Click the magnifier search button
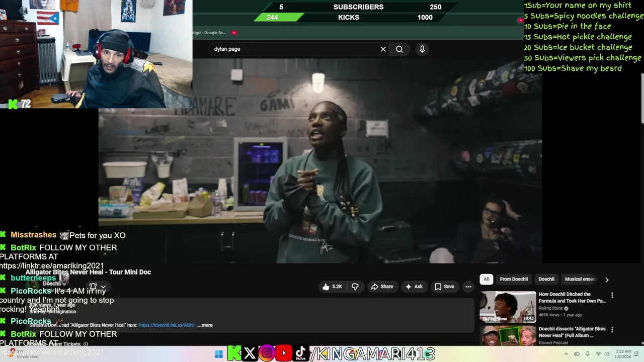The height and width of the screenshot is (362, 644). pos(399,49)
